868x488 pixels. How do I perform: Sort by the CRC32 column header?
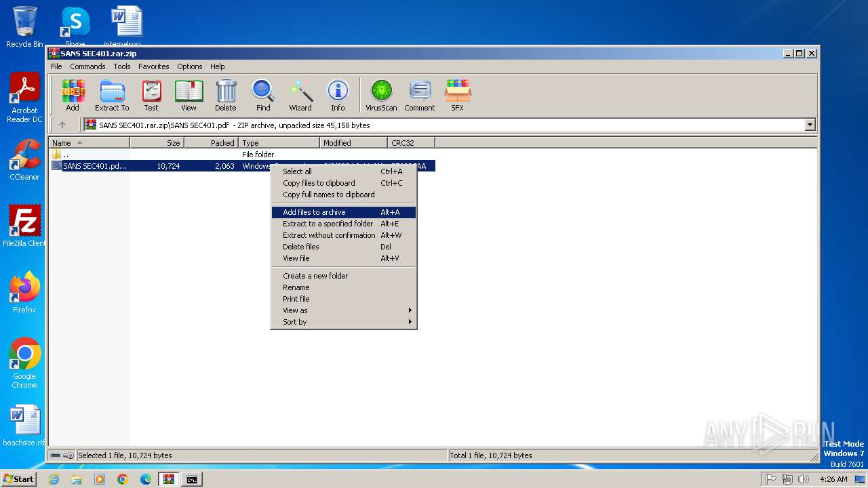coord(411,142)
